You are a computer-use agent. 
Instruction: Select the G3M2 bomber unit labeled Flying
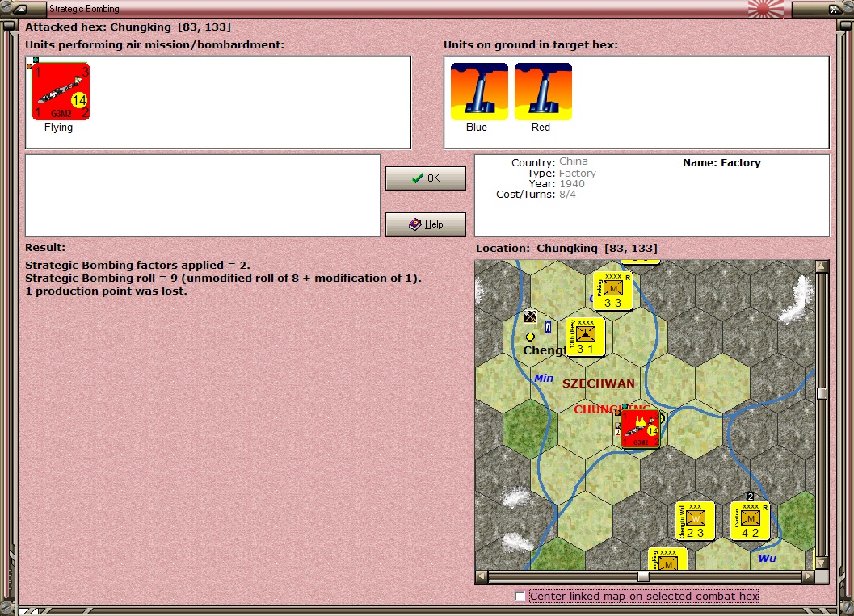tap(61, 91)
